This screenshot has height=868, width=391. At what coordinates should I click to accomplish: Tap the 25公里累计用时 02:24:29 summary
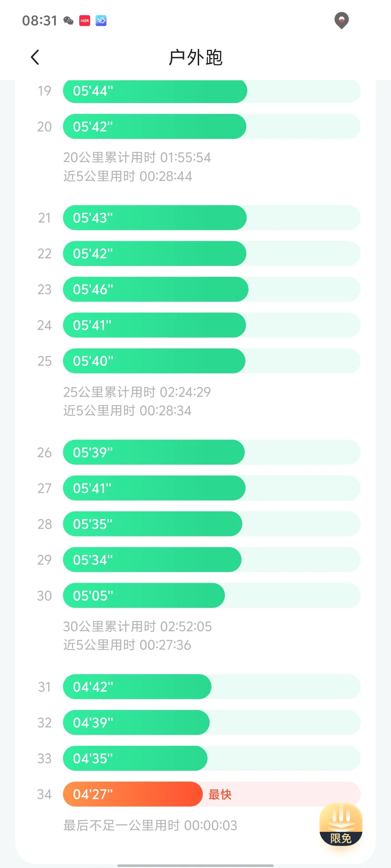click(x=137, y=392)
